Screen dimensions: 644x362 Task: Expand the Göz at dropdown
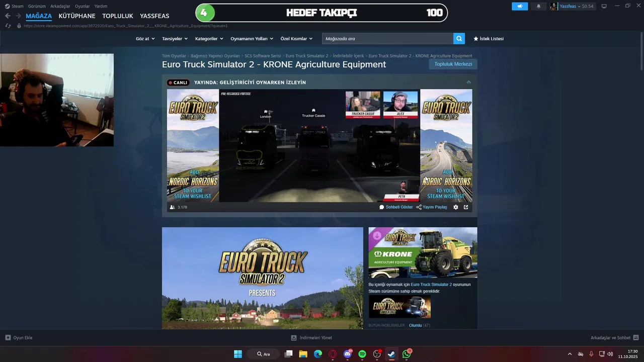coord(145,39)
